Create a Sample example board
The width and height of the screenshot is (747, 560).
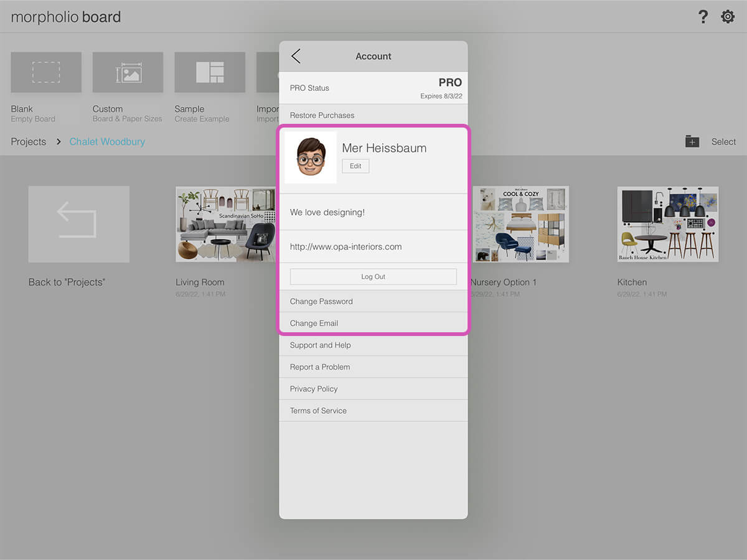210,73
